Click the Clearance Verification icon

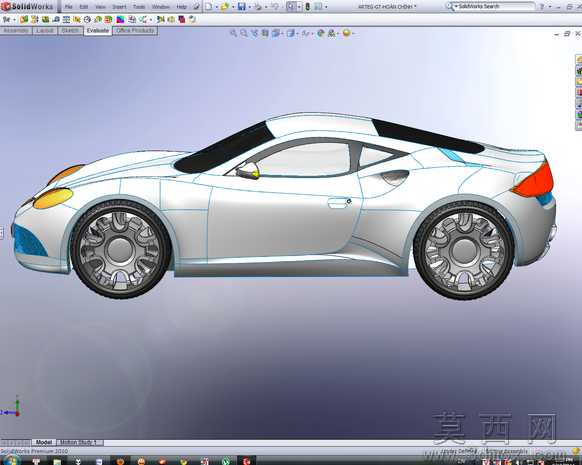click(35, 19)
